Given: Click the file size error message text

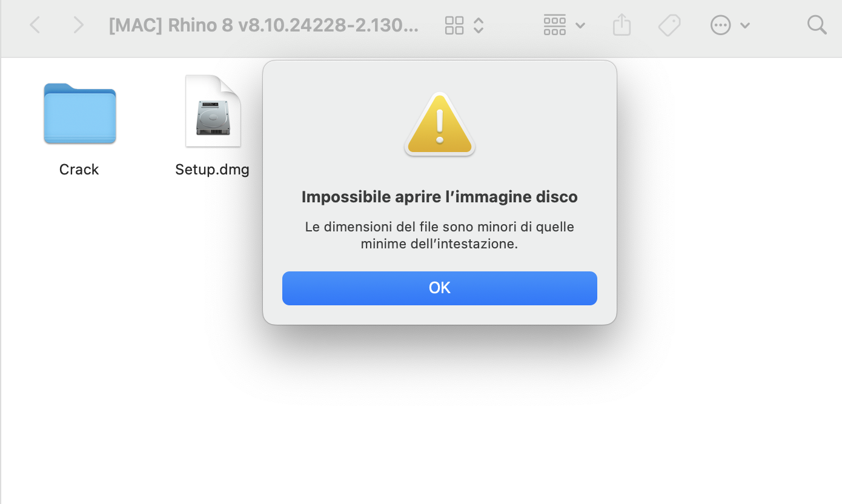Looking at the screenshot, I should [x=440, y=236].
